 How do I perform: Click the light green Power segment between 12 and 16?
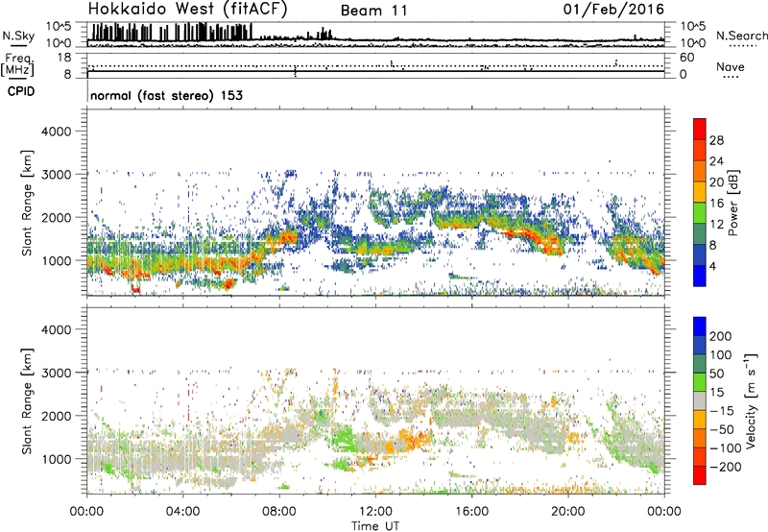(x=700, y=212)
